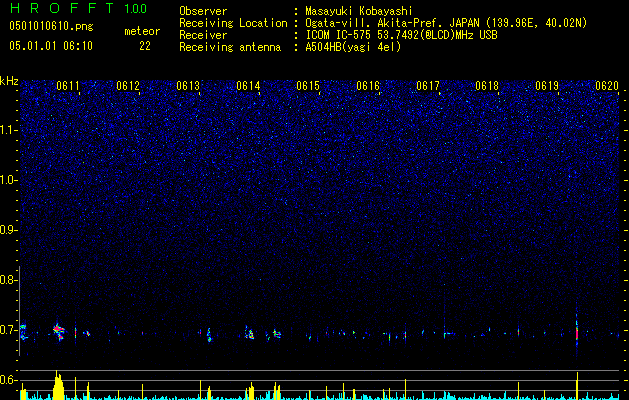Viewport: 629px width, 400px height.
Task: Click the Receiving antenna label
Action: [230, 47]
